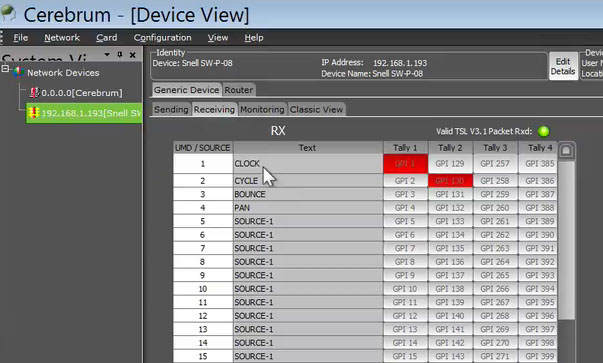Click the GPI 390 tally cell

click(x=538, y=235)
